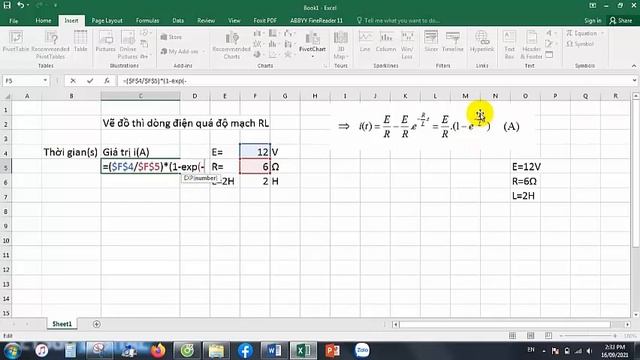Select cell 'Thời gian(s)'
This screenshot has height=360, width=640.
71,152
